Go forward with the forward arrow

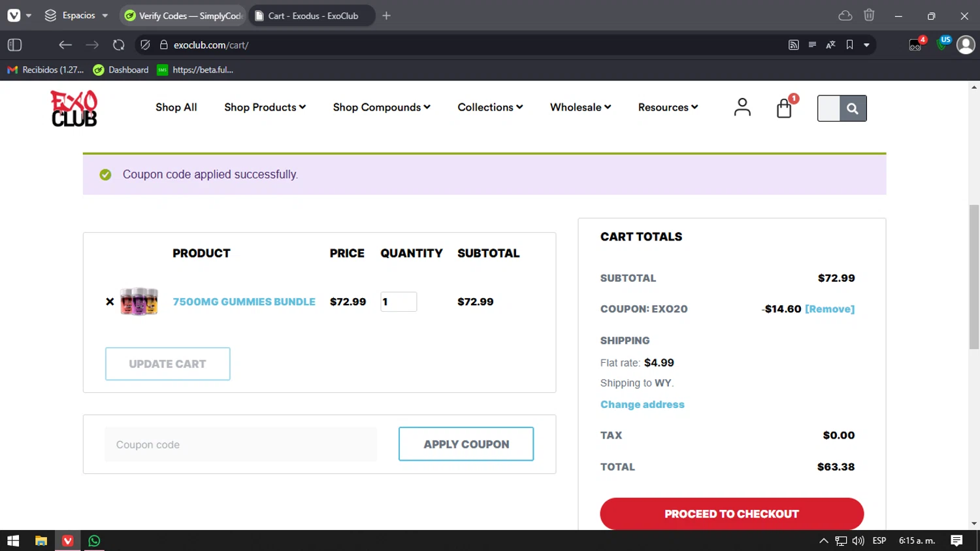click(92, 45)
